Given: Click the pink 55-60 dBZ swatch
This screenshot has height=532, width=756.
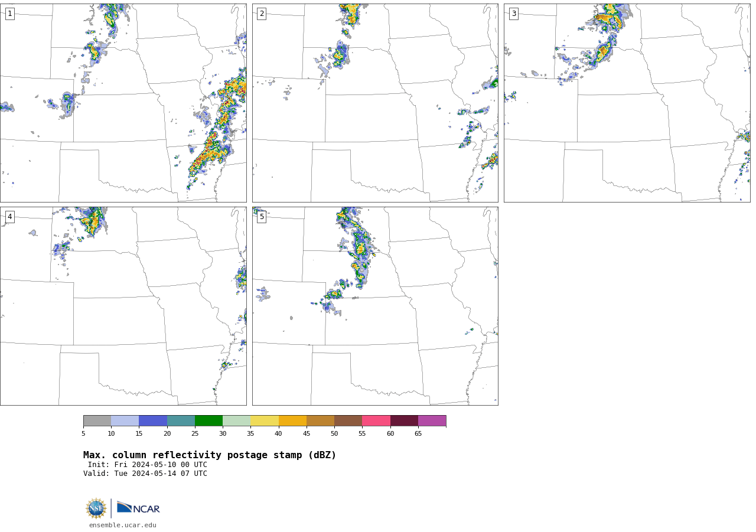Looking at the screenshot, I should tap(376, 420).
